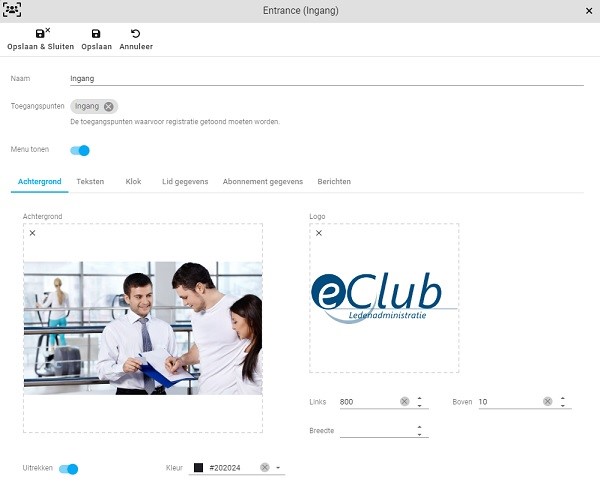Switch to the Lid gegevens tab

coord(185,181)
